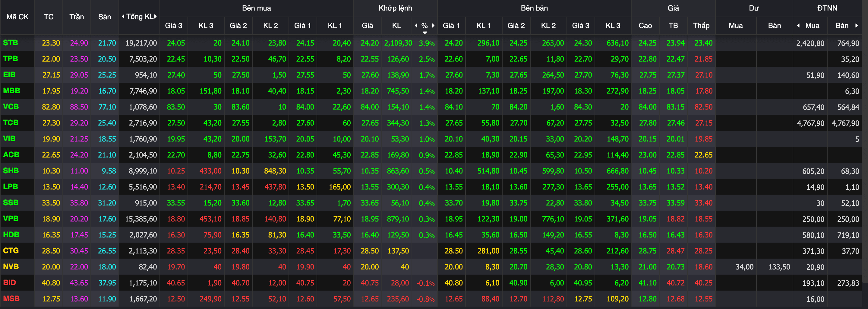Sort by the Sàn column header
Image resolution: width=868 pixels, height=309 pixels.
[104, 17]
